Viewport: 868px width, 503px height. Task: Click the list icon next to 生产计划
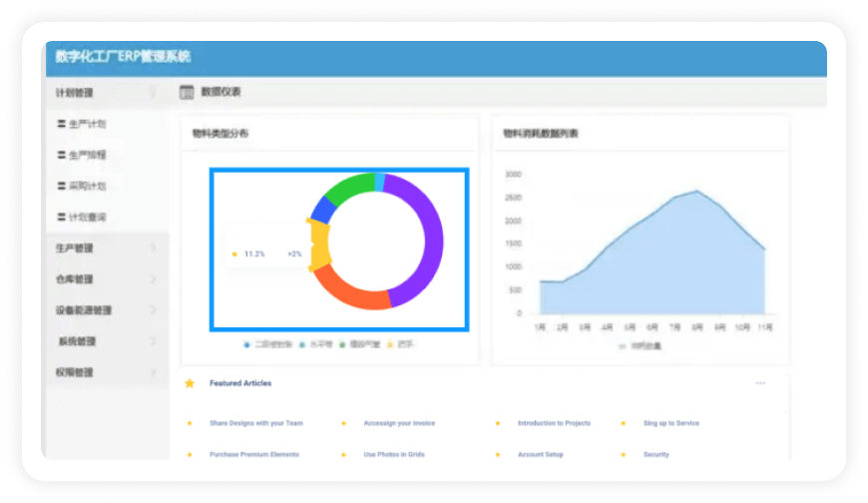pyautogui.click(x=62, y=125)
